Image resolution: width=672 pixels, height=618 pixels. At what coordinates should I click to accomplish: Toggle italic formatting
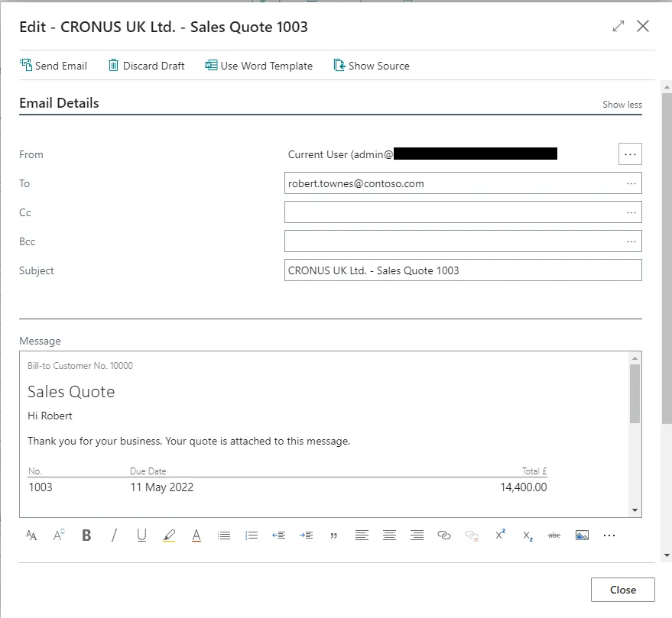114,535
